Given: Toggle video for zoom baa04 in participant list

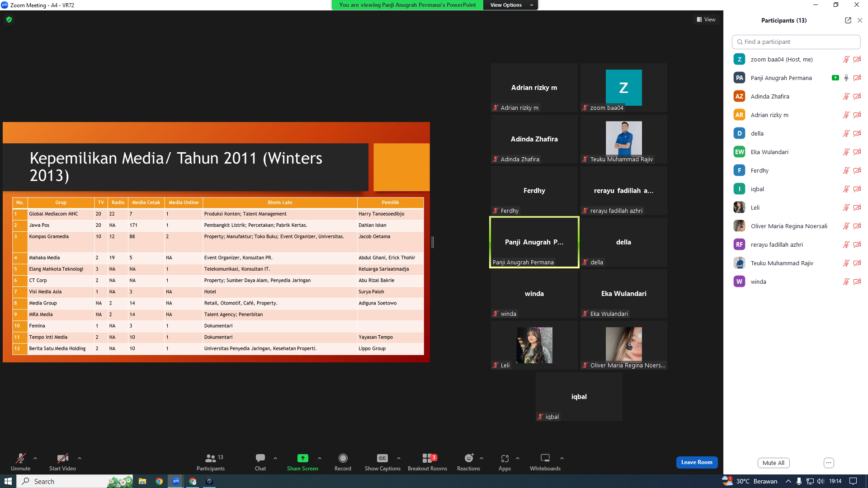Looking at the screenshot, I should [857, 59].
